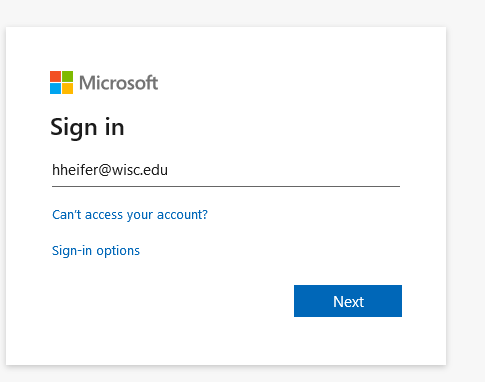Open 'Can't access your account?' link
Screen dimensions: 485x382
coord(130,215)
